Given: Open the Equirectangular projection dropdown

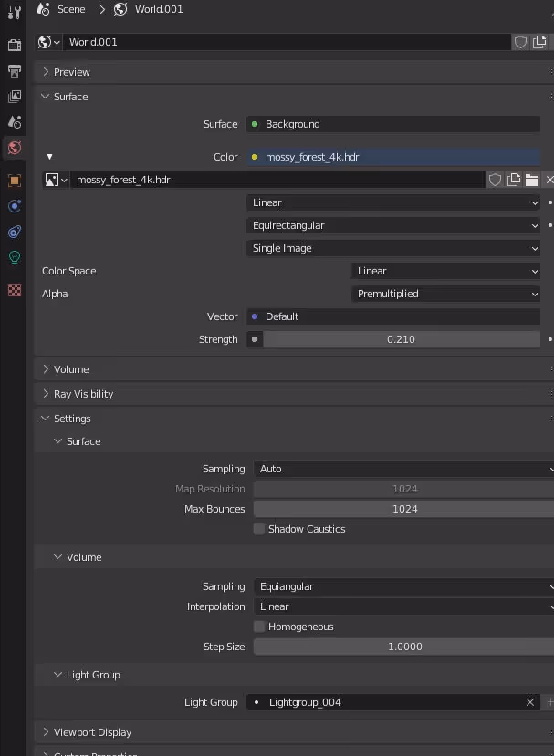Looking at the screenshot, I should 393,225.
